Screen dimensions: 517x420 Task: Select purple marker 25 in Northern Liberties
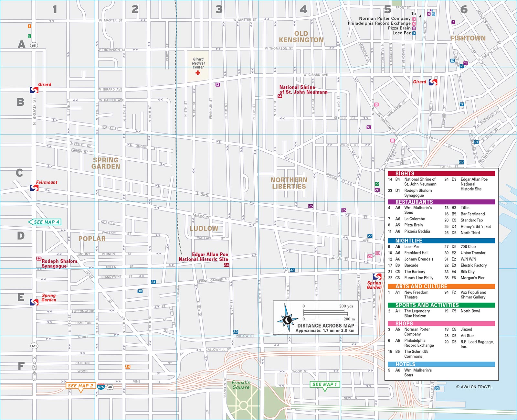pyautogui.click(x=311, y=206)
